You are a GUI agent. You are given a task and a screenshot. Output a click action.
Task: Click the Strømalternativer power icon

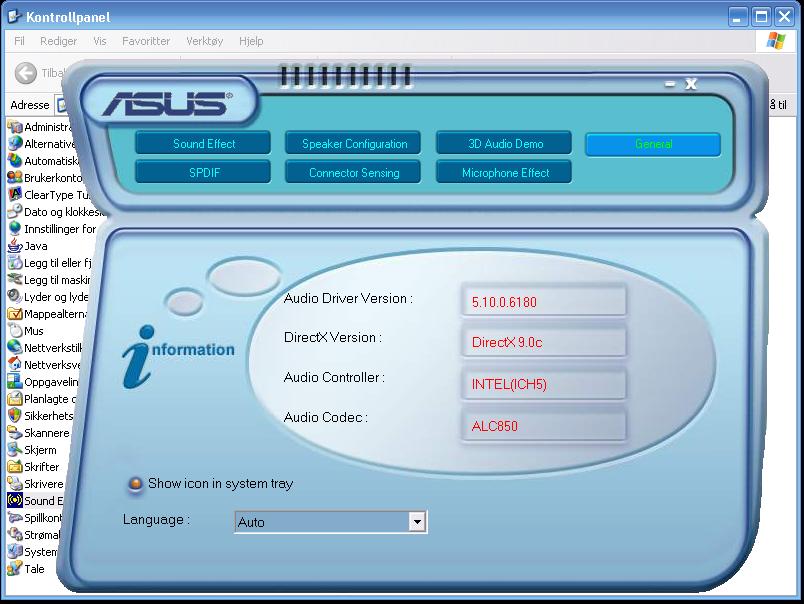[15, 534]
